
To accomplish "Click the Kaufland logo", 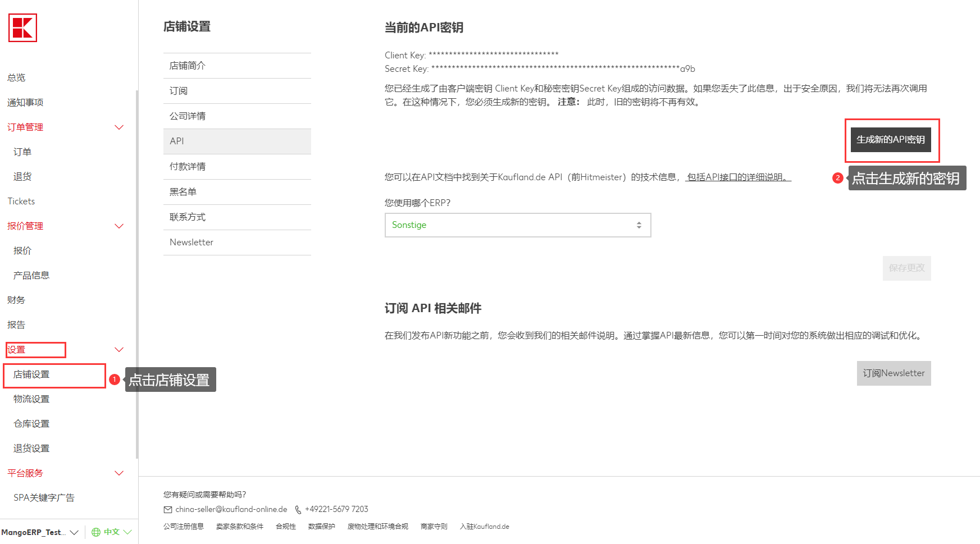I will [x=22, y=28].
